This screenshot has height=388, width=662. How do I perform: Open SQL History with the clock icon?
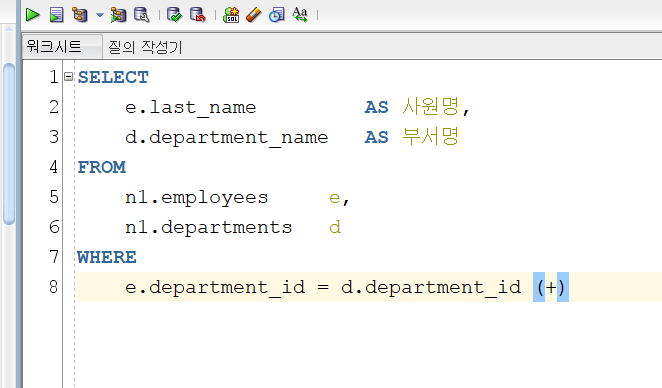(277, 15)
